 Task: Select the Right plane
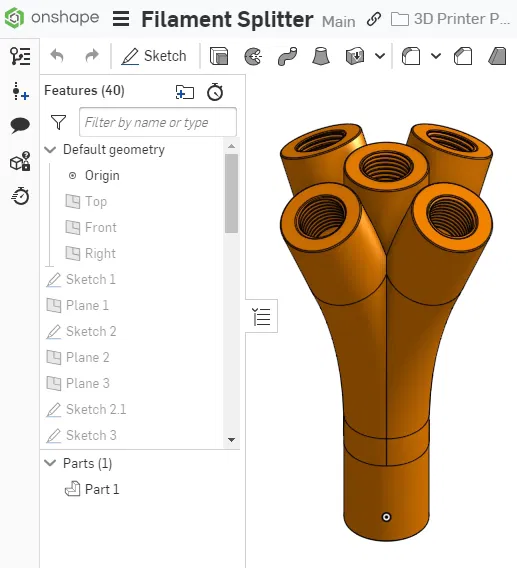[x=91, y=254]
